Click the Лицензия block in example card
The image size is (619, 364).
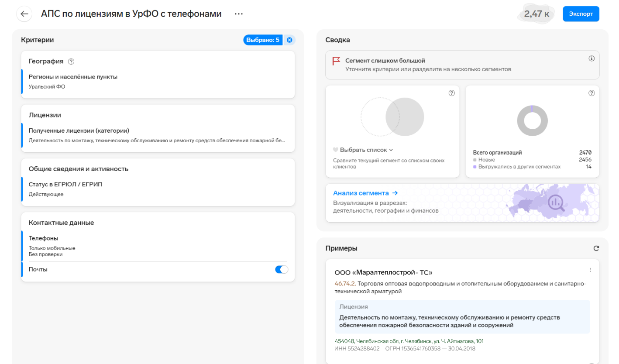[462, 316]
